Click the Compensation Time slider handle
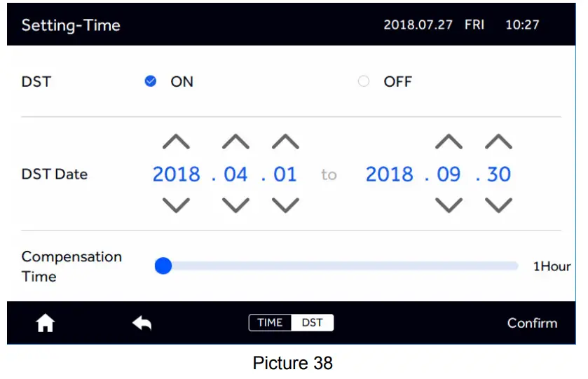The width and height of the screenshot is (588, 379). point(163,266)
